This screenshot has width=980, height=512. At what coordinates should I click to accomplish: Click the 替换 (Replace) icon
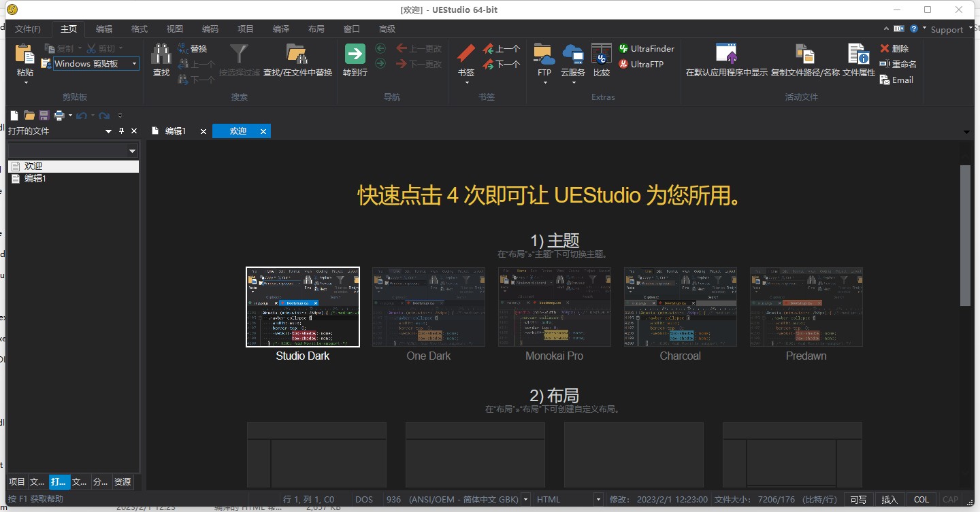tap(184, 48)
